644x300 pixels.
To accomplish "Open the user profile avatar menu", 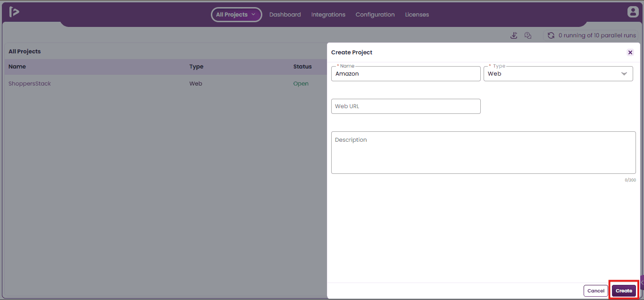I will [x=633, y=12].
